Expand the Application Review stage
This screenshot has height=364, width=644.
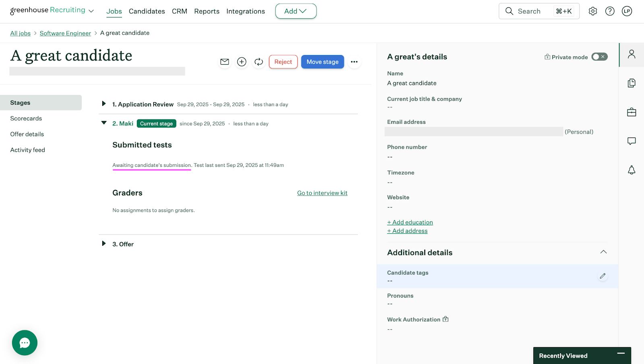[104, 104]
